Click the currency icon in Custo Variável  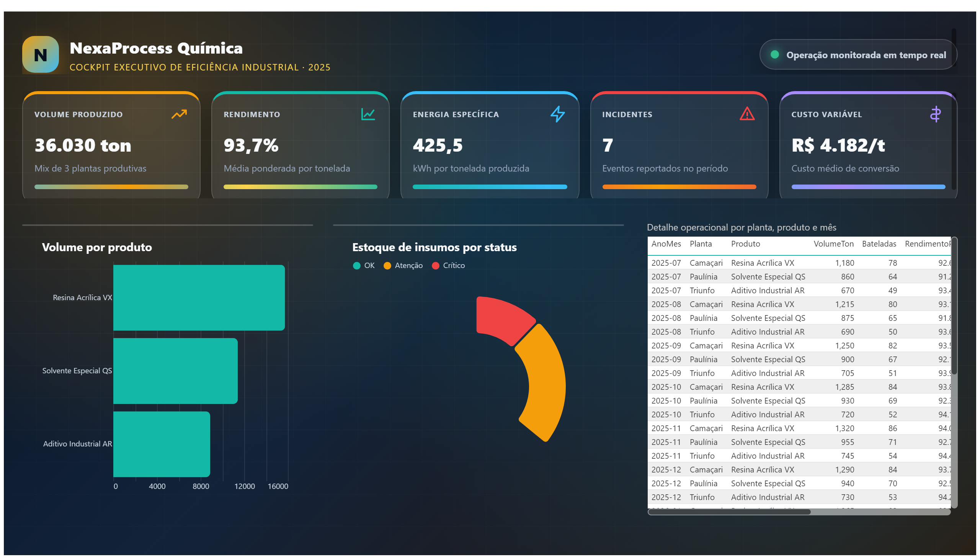coord(935,114)
